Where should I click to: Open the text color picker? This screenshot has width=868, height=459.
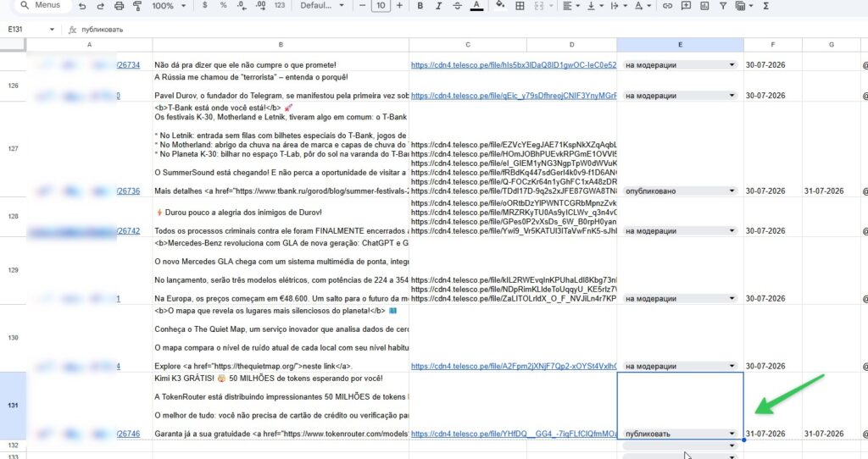point(476,6)
